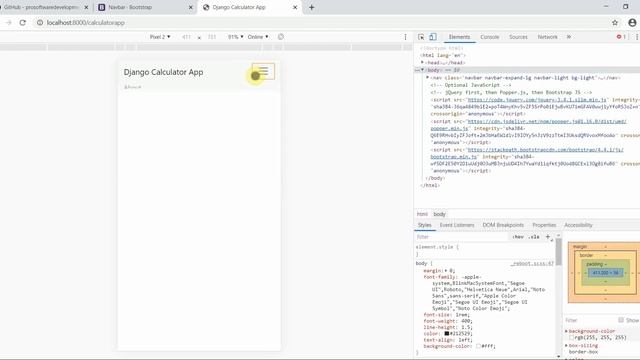The width and height of the screenshot is (640, 360).
Task: Switch to the Sources panel tab
Action: point(518,37)
